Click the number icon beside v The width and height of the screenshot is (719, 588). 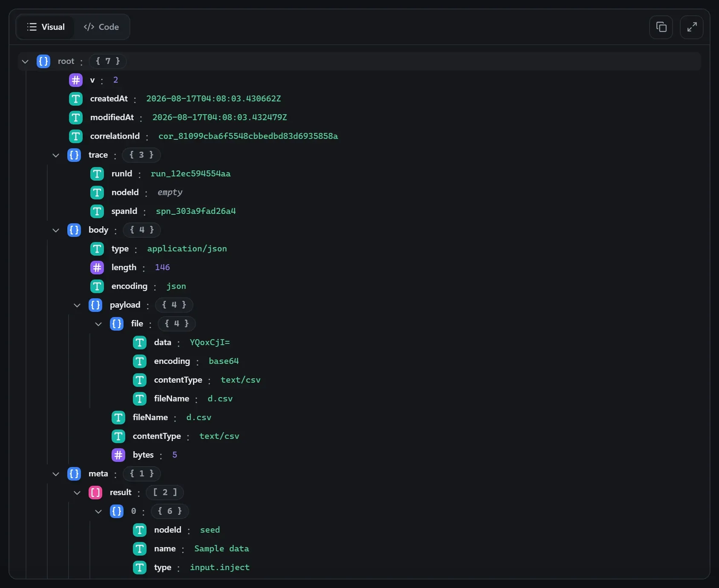[76, 80]
